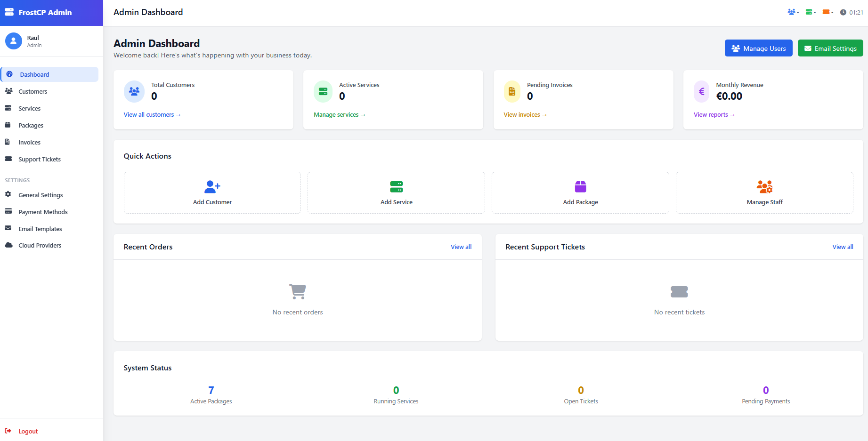Go to Services in the sidebar
Image resolution: width=868 pixels, height=441 pixels.
pos(50,108)
